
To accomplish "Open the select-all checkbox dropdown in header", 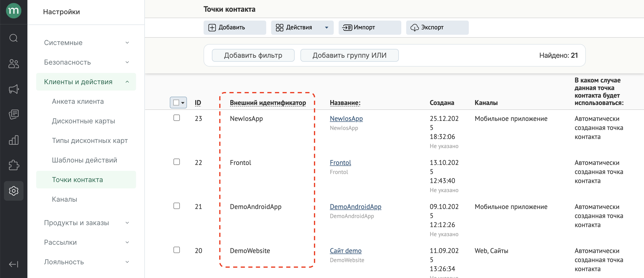I will [183, 103].
